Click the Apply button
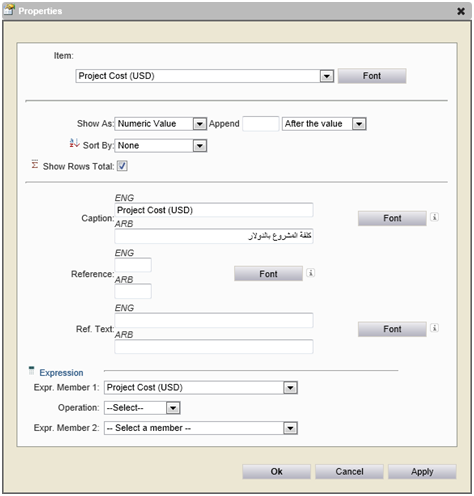This screenshot has height=496, width=474. [x=422, y=472]
